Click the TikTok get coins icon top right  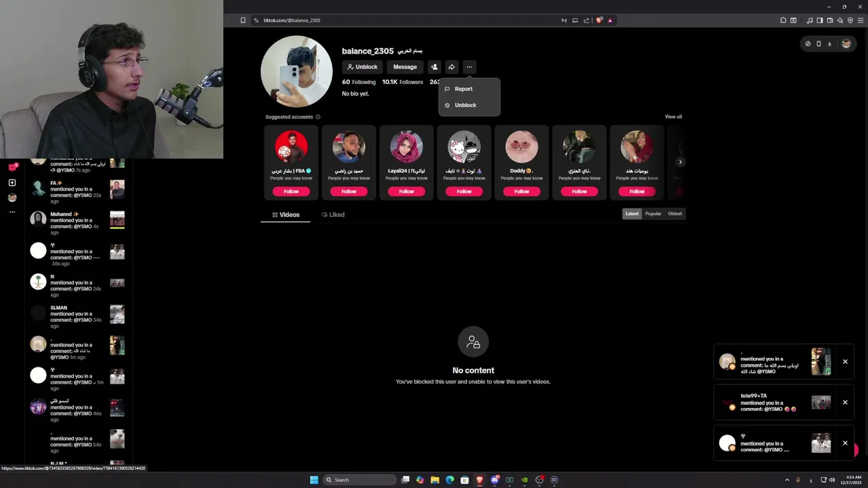click(808, 43)
